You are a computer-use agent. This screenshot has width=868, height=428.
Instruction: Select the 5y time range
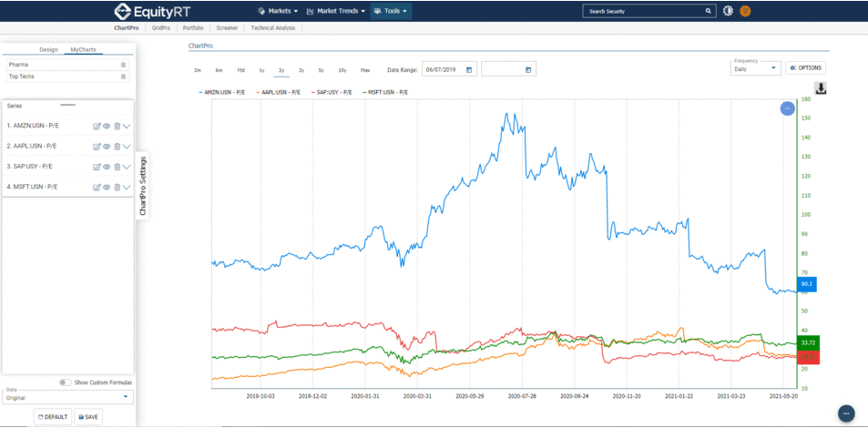tap(322, 70)
